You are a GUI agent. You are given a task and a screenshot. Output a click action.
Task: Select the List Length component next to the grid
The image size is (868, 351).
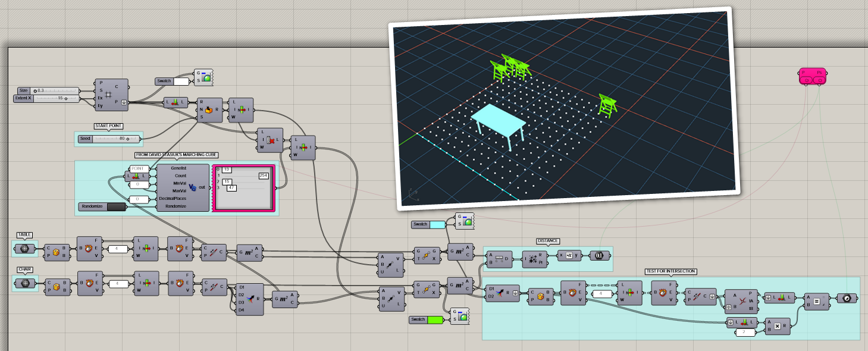(176, 102)
